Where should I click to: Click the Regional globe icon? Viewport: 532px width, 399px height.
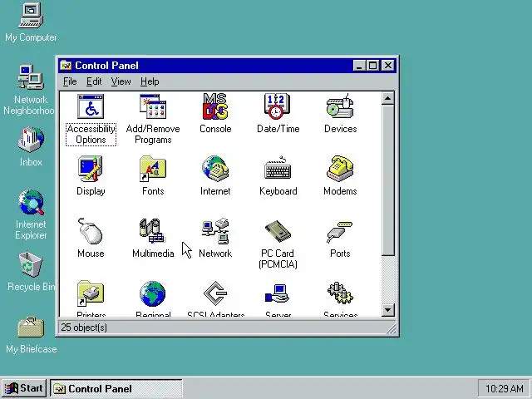pyautogui.click(x=152, y=293)
